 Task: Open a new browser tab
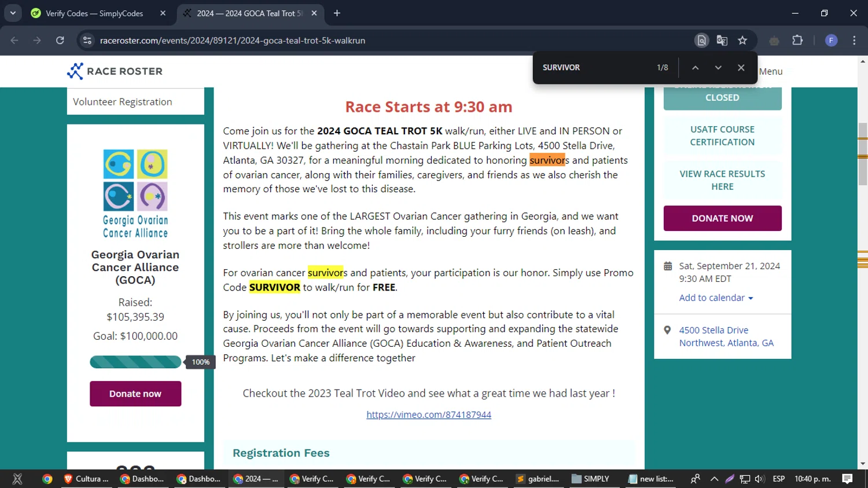pos(337,13)
